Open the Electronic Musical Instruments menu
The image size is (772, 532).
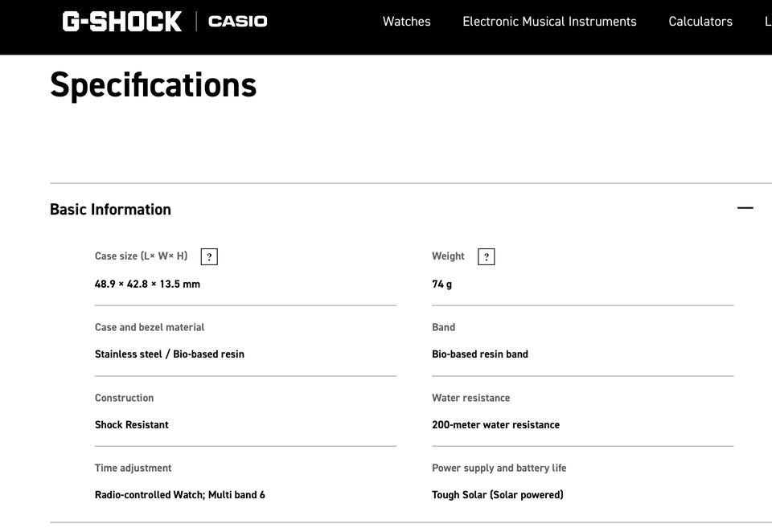(549, 22)
